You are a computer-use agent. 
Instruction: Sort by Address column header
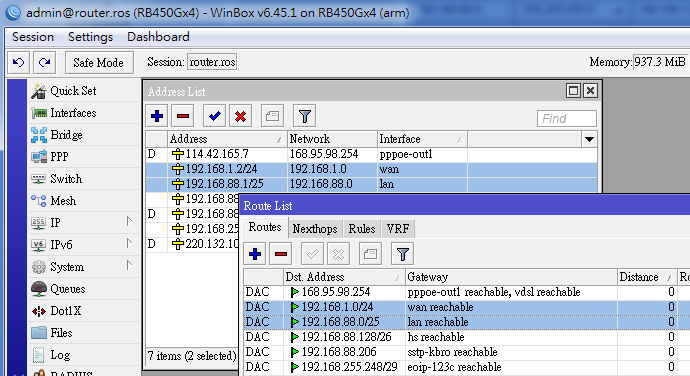click(227, 139)
